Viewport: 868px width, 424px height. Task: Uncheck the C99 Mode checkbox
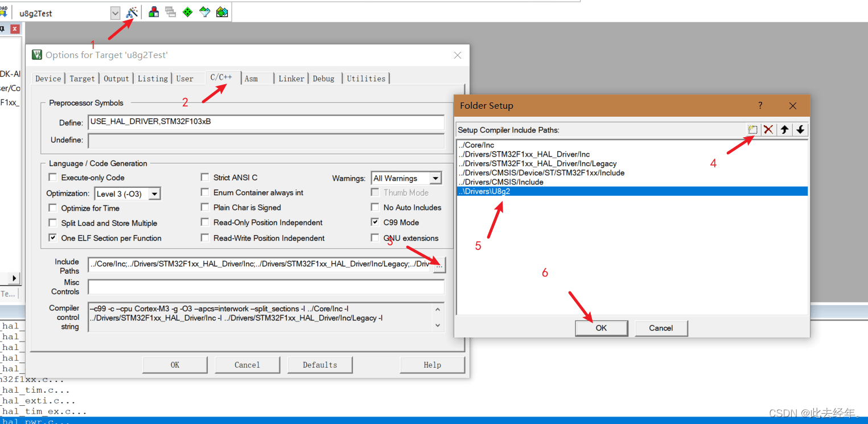click(x=375, y=223)
